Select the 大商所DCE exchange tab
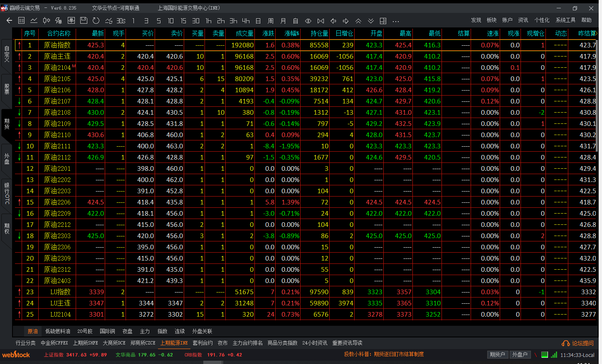This screenshot has height=364, width=602. click(114, 343)
